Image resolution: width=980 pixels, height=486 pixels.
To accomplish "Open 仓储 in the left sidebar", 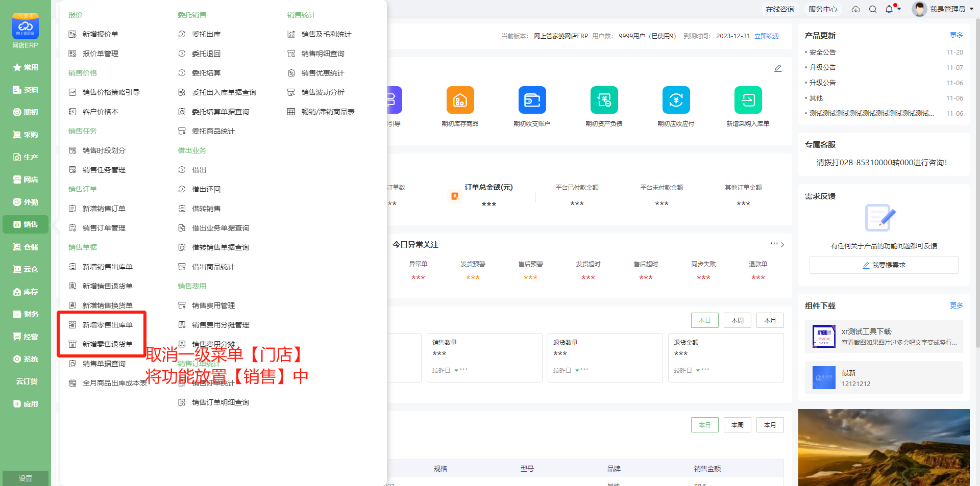I will (x=26, y=247).
